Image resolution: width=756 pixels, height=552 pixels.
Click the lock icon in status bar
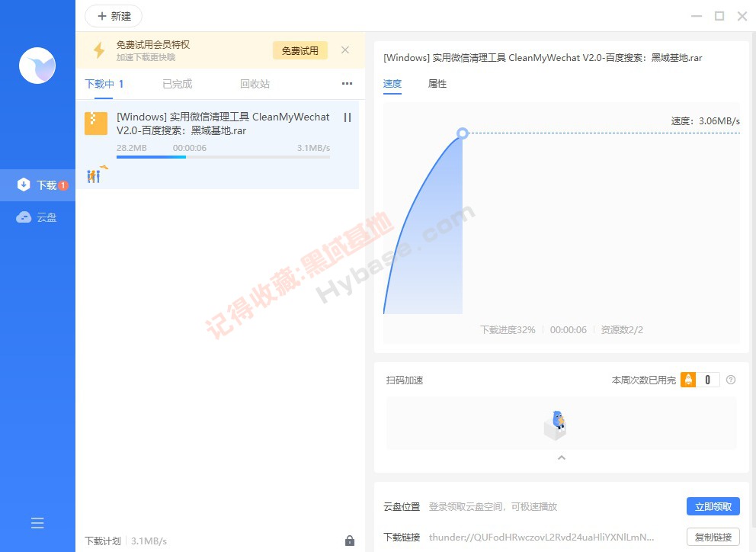coord(350,541)
